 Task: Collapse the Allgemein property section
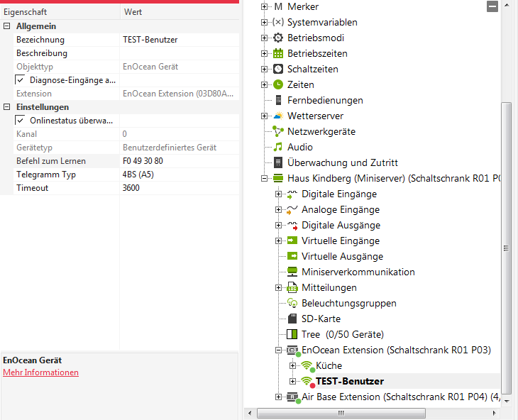click(x=6, y=26)
